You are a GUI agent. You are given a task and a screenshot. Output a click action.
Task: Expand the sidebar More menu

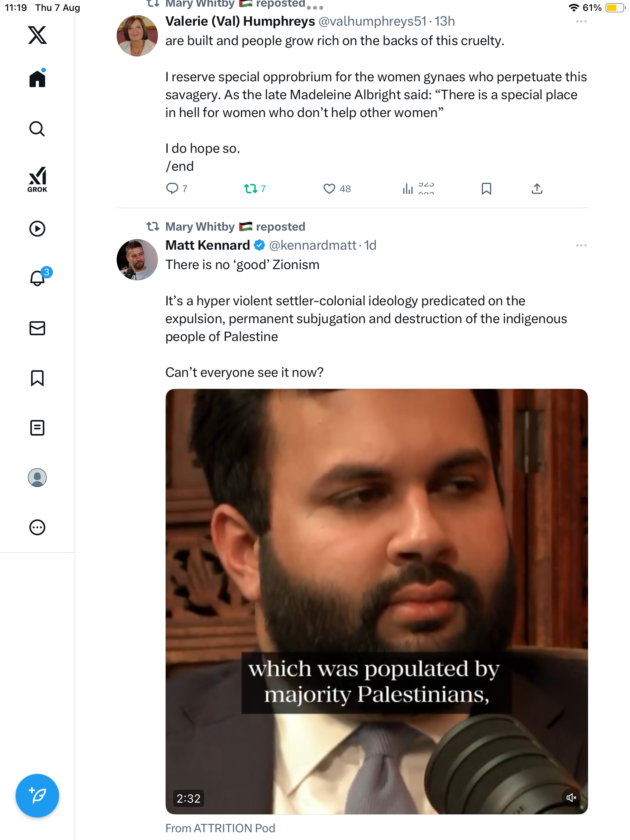coord(37,527)
